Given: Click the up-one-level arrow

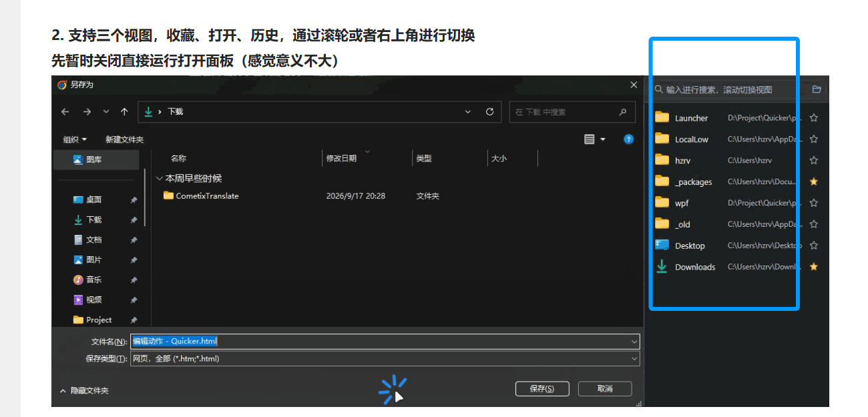Looking at the screenshot, I should tap(124, 112).
